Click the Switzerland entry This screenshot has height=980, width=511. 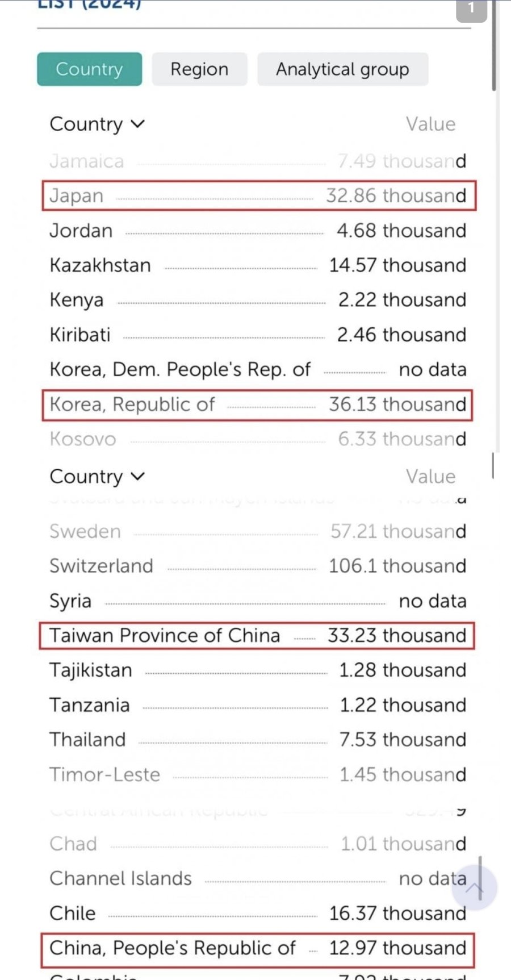(x=258, y=566)
